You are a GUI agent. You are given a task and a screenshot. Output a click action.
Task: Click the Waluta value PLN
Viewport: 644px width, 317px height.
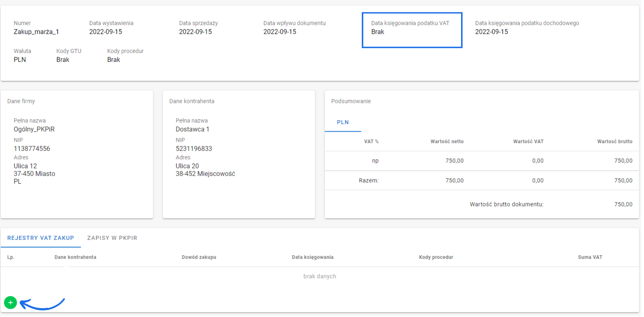(20, 60)
